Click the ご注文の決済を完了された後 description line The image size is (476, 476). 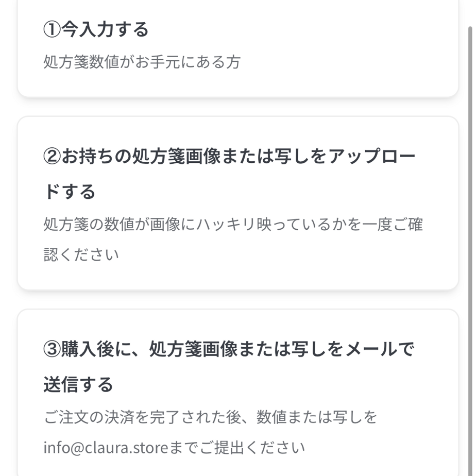point(139,417)
